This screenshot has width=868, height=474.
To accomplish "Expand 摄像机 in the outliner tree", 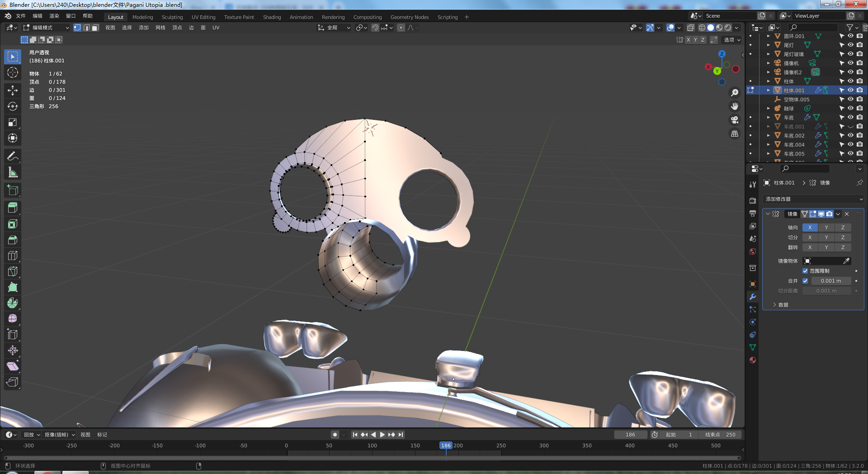I will 769,63.
